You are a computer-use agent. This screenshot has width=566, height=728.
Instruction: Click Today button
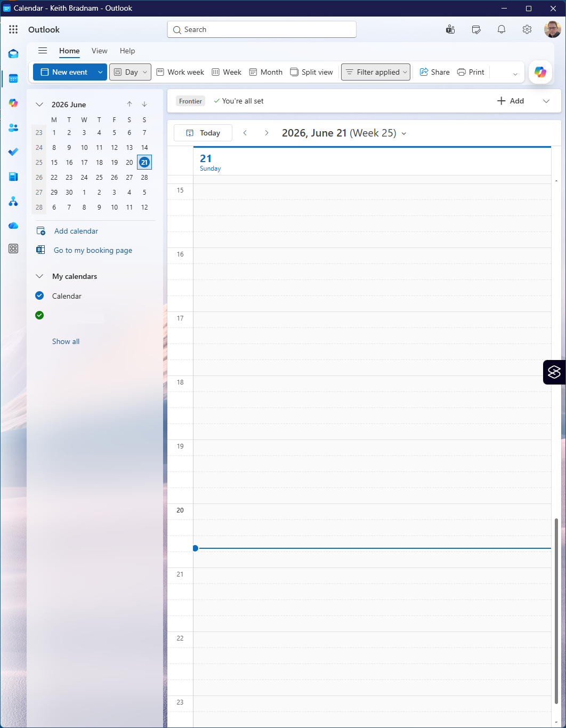click(203, 133)
